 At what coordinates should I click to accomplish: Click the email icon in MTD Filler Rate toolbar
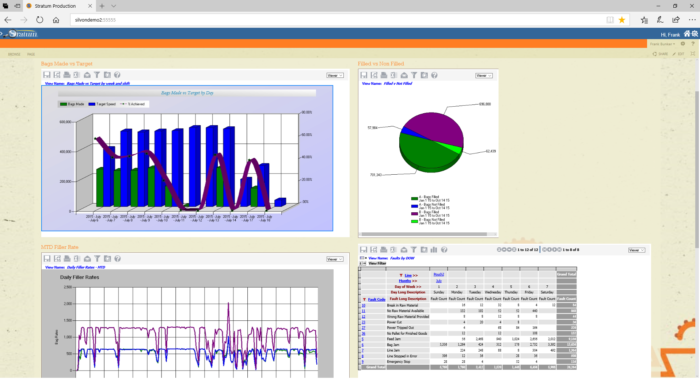tap(87, 259)
